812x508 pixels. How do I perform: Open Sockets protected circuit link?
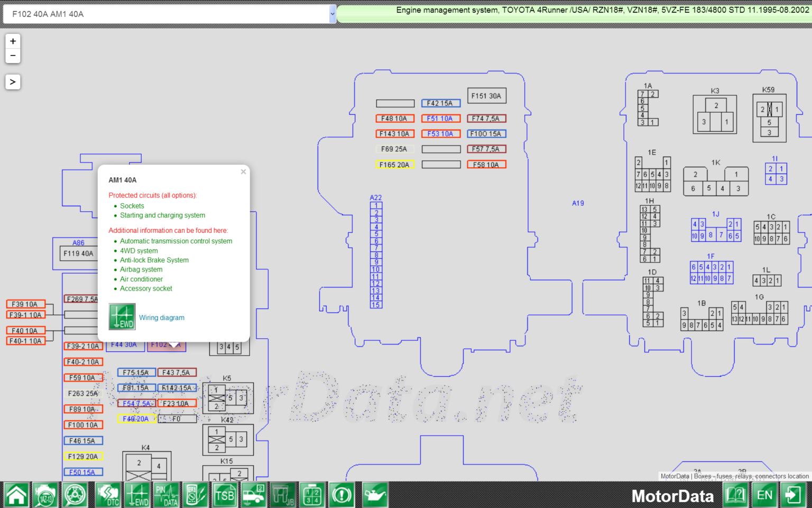(x=132, y=206)
